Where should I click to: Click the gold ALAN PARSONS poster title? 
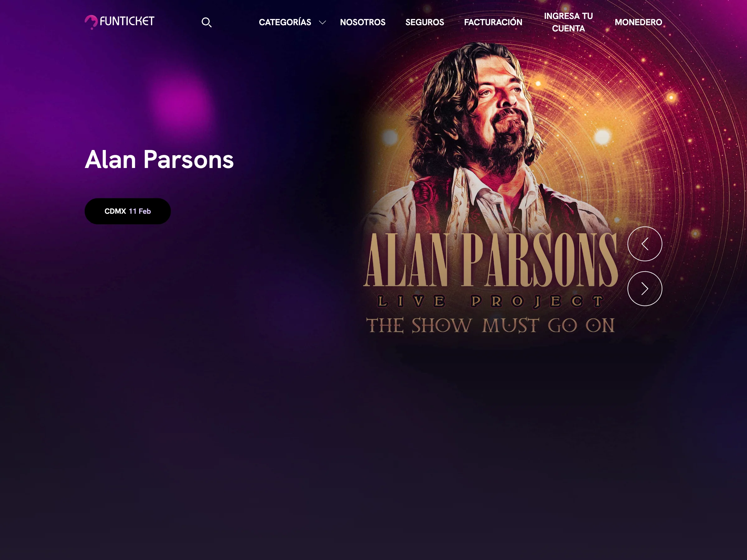490,260
